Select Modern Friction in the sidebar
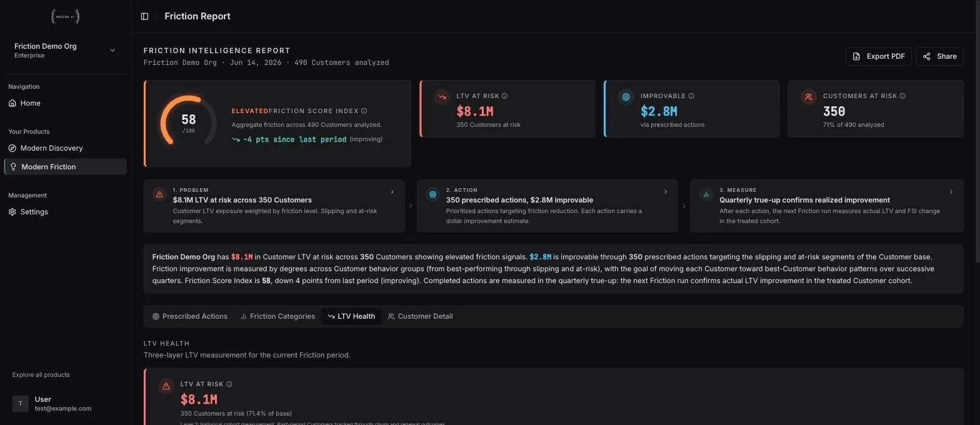This screenshot has width=980, height=425. (65, 167)
